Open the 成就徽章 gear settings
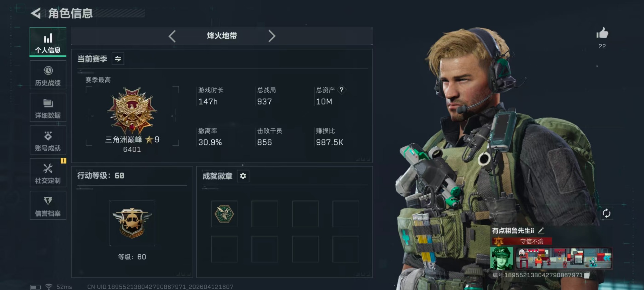The height and width of the screenshot is (290, 644). pos(243,176)
